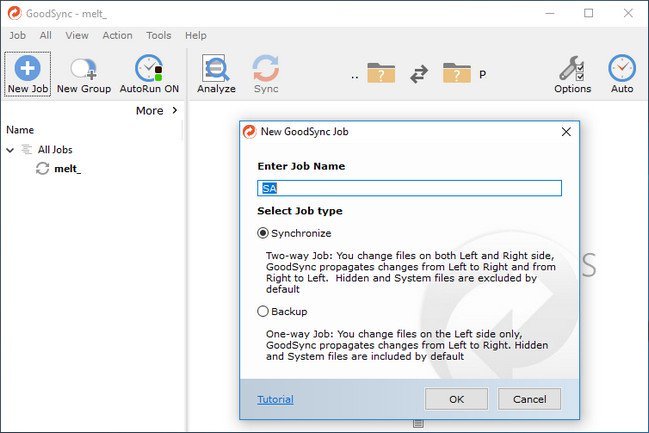Open the right folder selector icon
Viewport: 649px width, 433px height.
coord(456,73)
